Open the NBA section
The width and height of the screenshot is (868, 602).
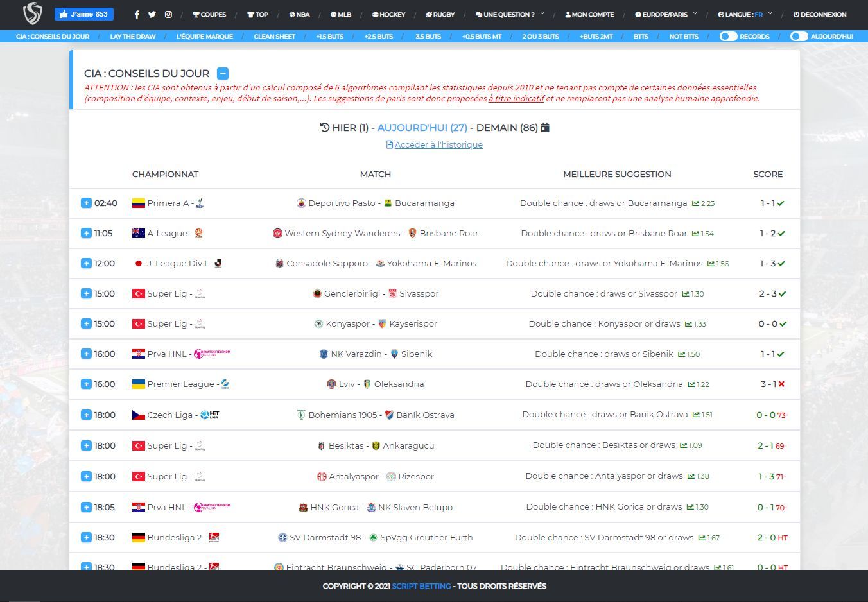tap(300, 14)
